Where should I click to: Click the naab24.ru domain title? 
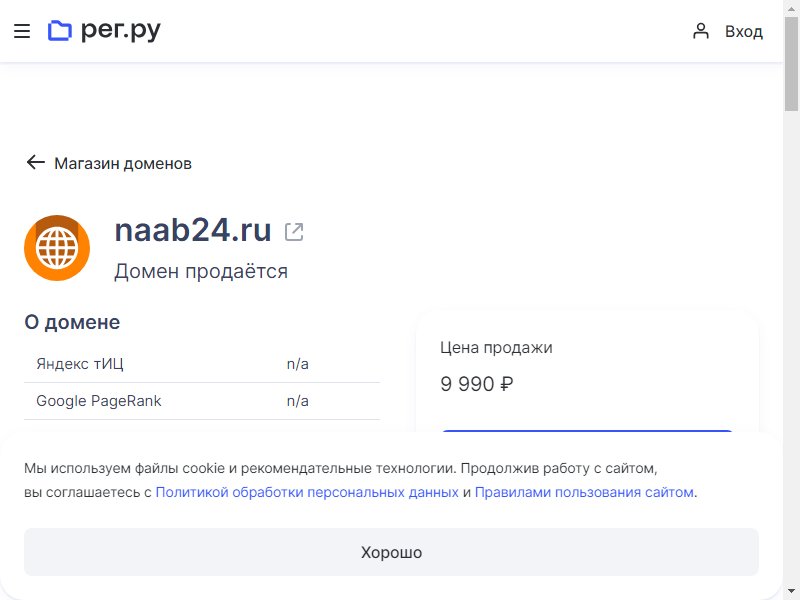coord(193,230)
